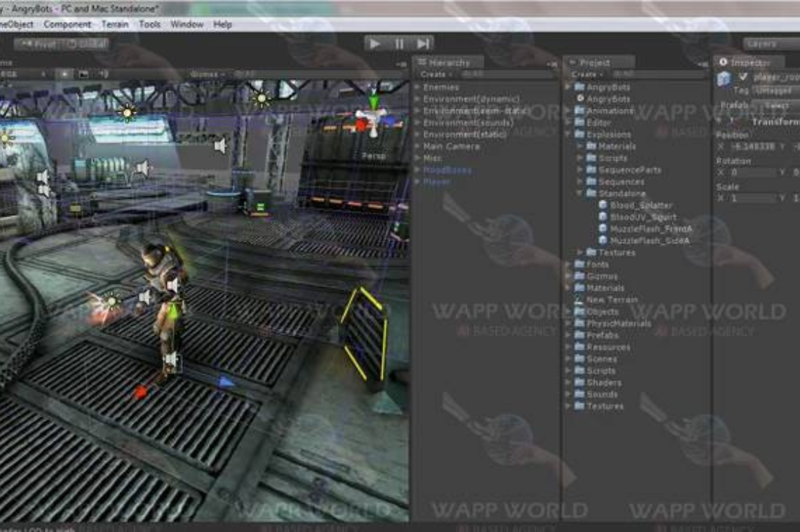Open the Gizmos dropdown in Scene view
This screenshot has width=800, height=532.
click(x=206, y=74)
